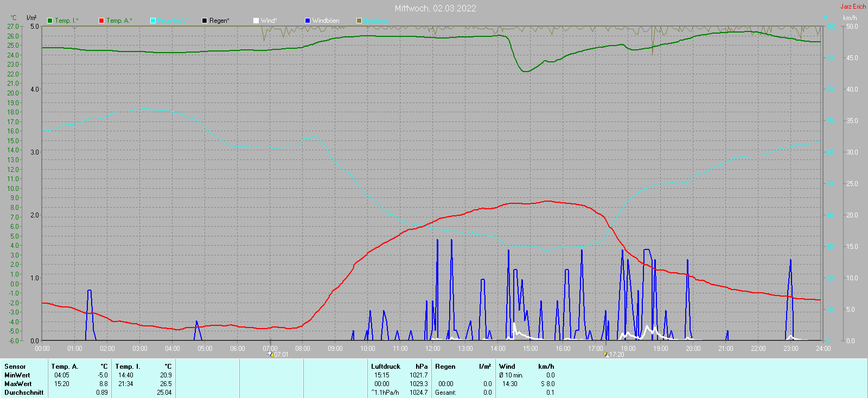Click the MaxWert row label
The image size is (868, 398).
(18, 384)
